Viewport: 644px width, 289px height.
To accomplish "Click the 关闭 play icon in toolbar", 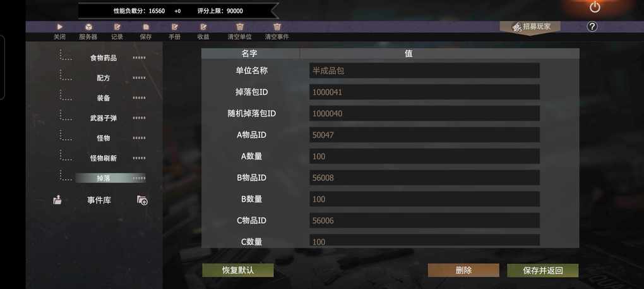I will pos(60,27).
